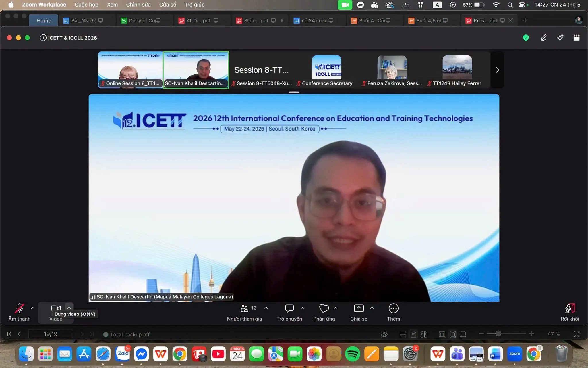The image size is (588, 368).
Task: Show next participants with the thumbnail strip arrow
Action: (x=498, y=70)
